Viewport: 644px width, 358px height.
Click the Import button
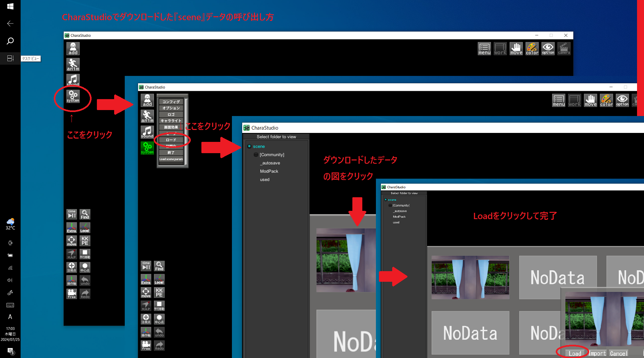(x=597, y=353)
